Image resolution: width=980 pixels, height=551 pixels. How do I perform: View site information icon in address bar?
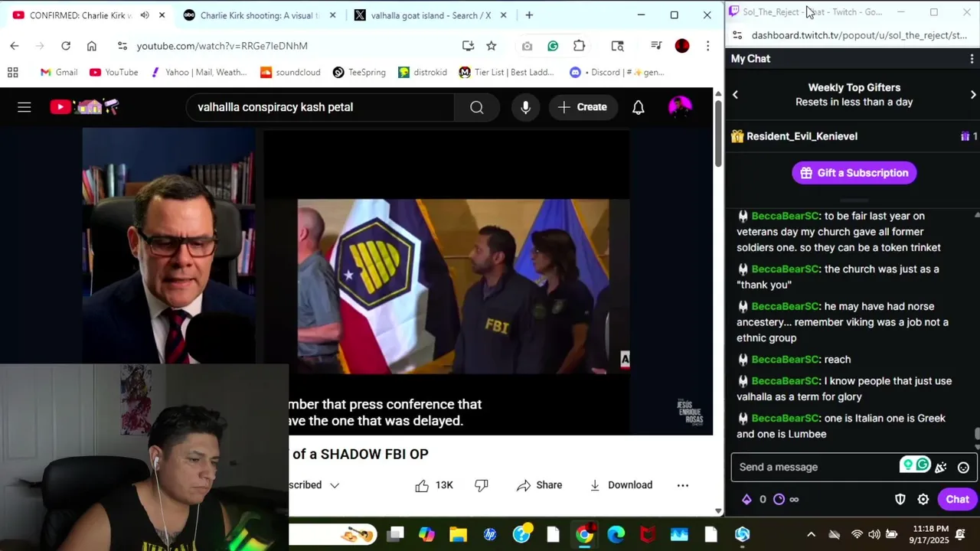pos(122,46)
